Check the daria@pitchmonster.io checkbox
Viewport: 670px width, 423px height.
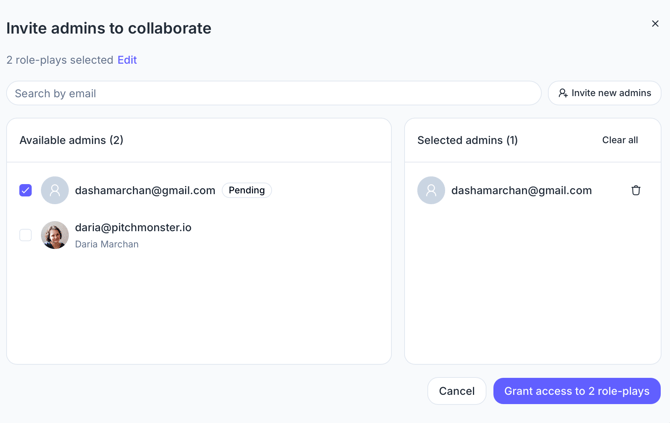(x=26, y=235)
